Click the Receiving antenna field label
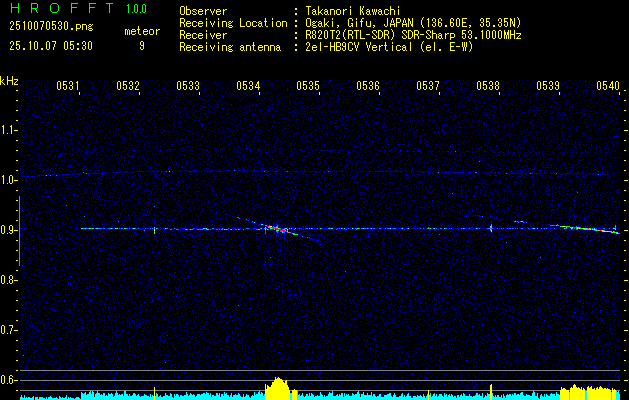 coord(230,47)
